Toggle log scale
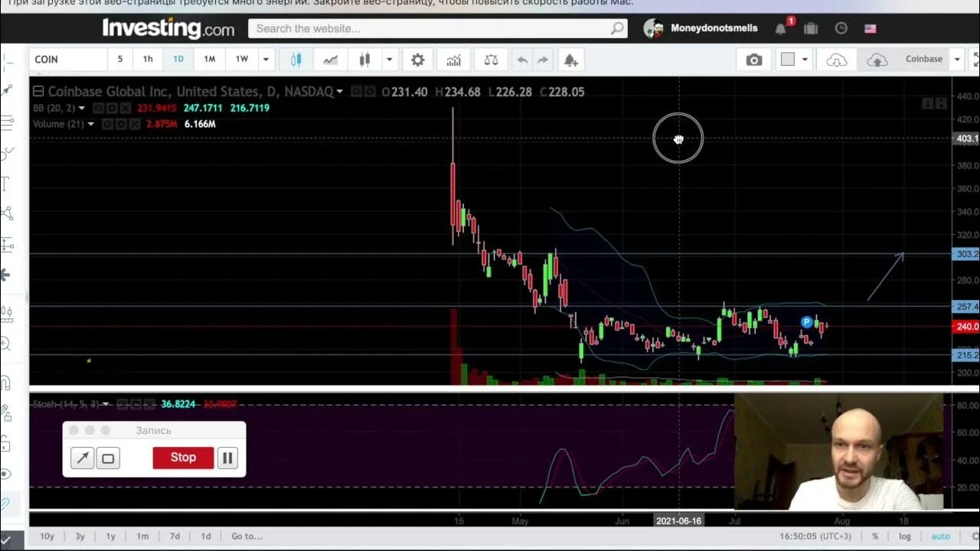Image resolution: width=980 pixels, height=551 pixels. [x=905, y=536]
